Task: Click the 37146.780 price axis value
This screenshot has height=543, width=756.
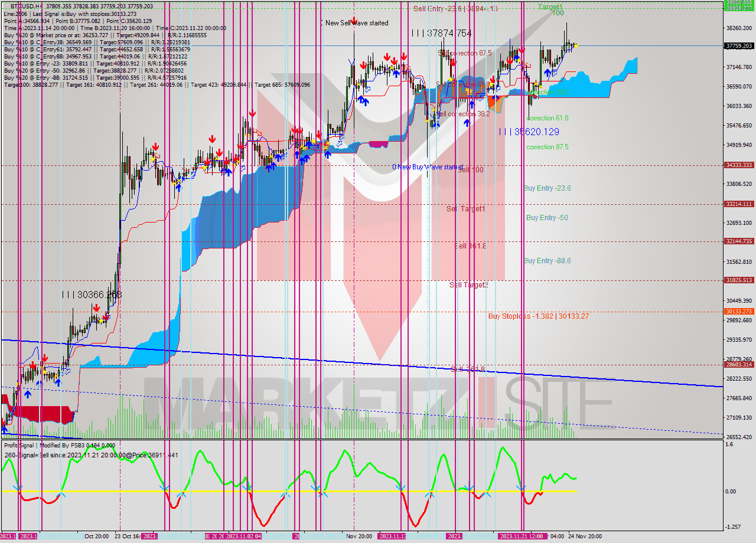Action: pyautogui.click(x=739, y=67)
